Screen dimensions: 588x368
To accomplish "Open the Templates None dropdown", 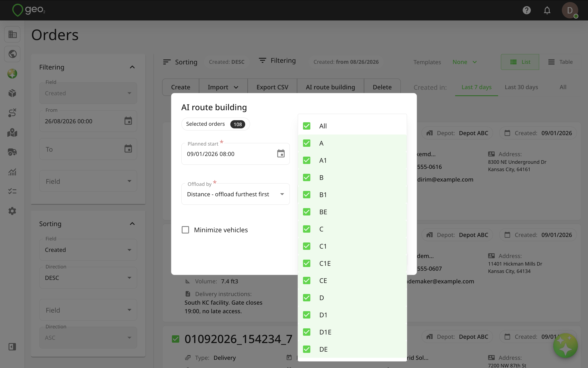I will [x=464, y=62].
